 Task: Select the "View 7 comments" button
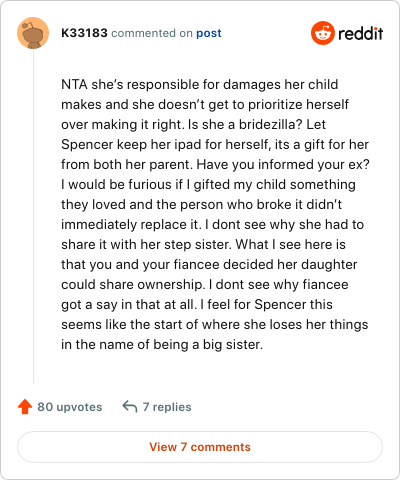point(200,447)
